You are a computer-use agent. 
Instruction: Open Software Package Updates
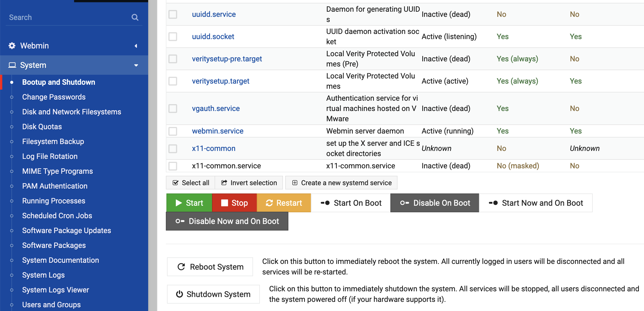[67, 231]
